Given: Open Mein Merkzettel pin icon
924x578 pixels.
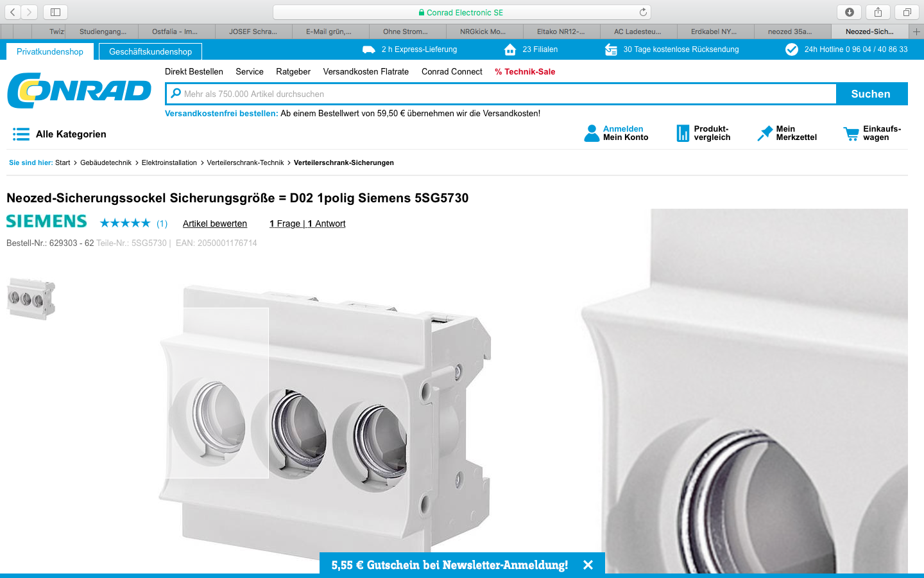Looking at the screenshot, I should coord(764,134).
